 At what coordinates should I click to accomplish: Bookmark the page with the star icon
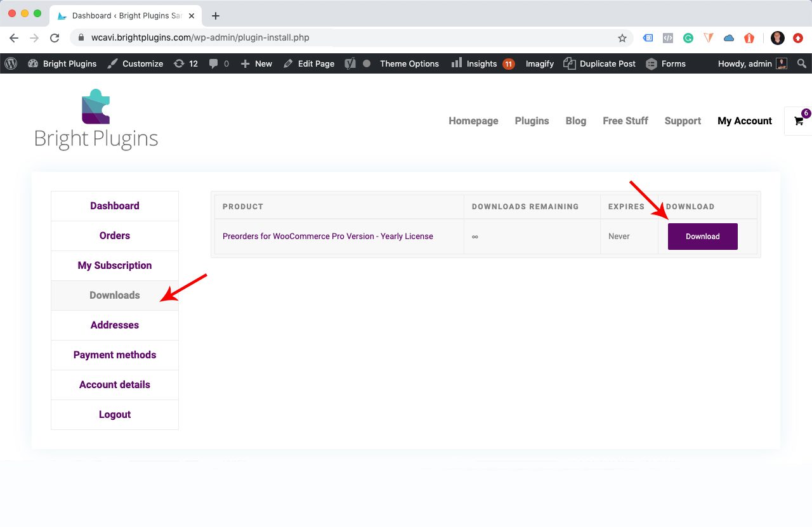point(622,38)
